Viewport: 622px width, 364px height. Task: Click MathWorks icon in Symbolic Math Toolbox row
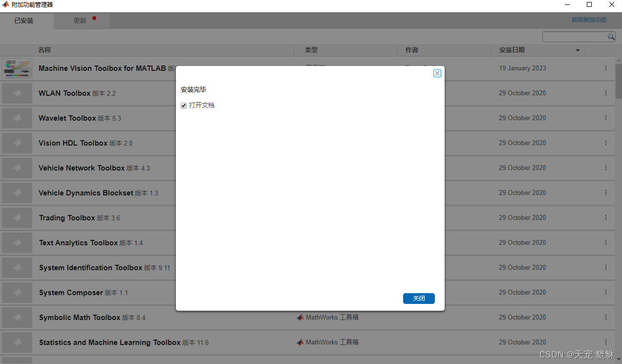click(x=300, y=317)
